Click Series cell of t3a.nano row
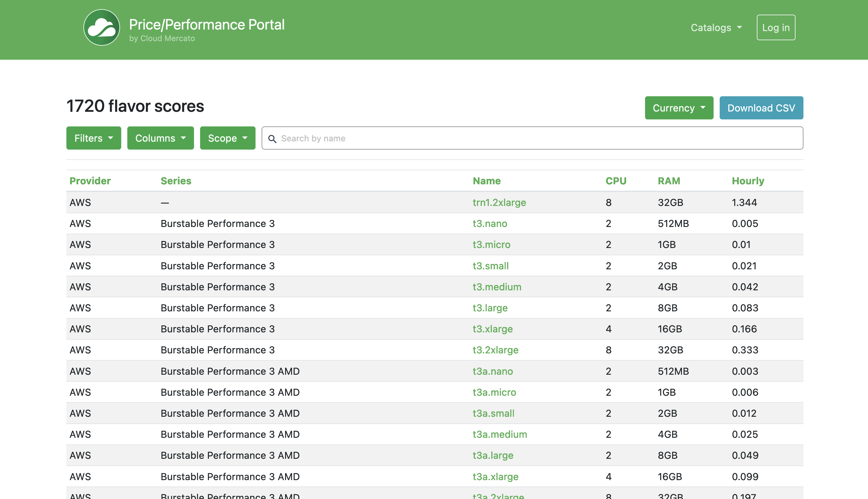The image size is (868, 499). (x=230, y=371)
